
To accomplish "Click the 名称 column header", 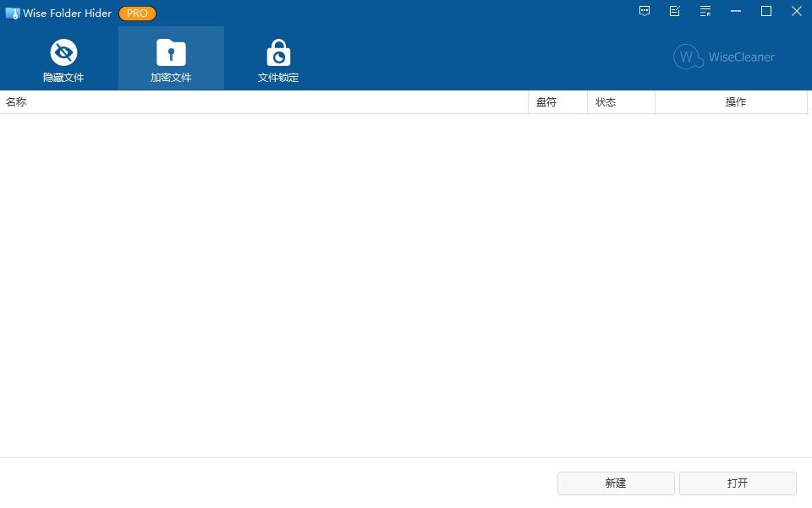I will point(264,102).
